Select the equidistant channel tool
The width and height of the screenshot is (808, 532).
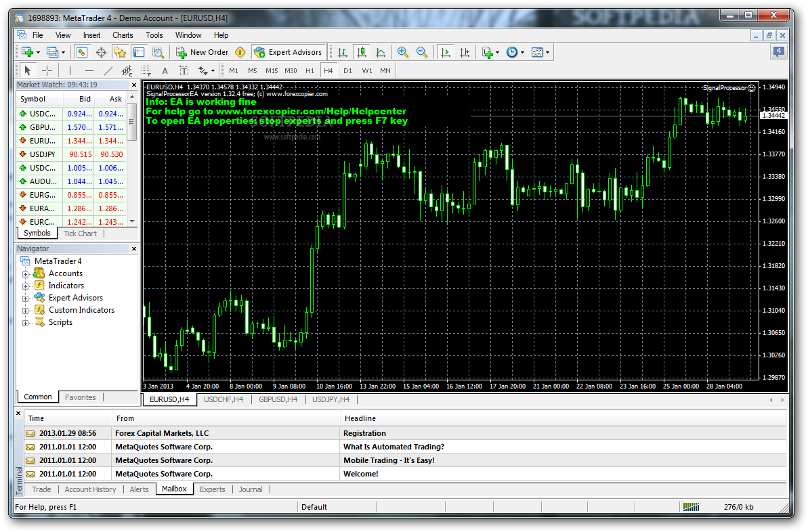coord(127,70)
